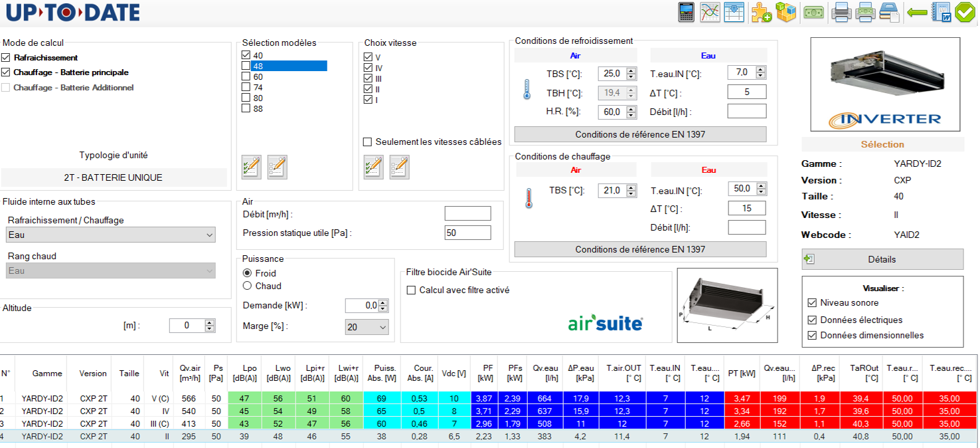This screenshot has width=980, height=448.
Task: Enable 'Calcul avec filtre activé' checkbox
Action: [411, 290]
